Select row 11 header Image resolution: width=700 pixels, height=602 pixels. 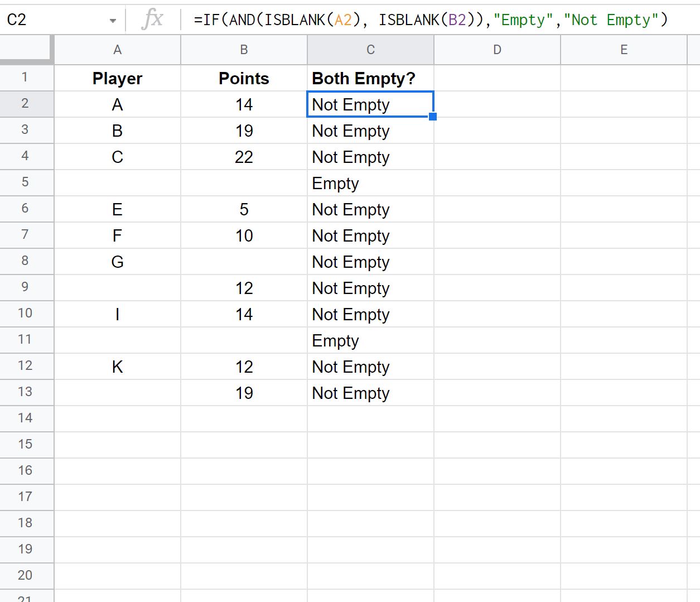click(26, 340)
